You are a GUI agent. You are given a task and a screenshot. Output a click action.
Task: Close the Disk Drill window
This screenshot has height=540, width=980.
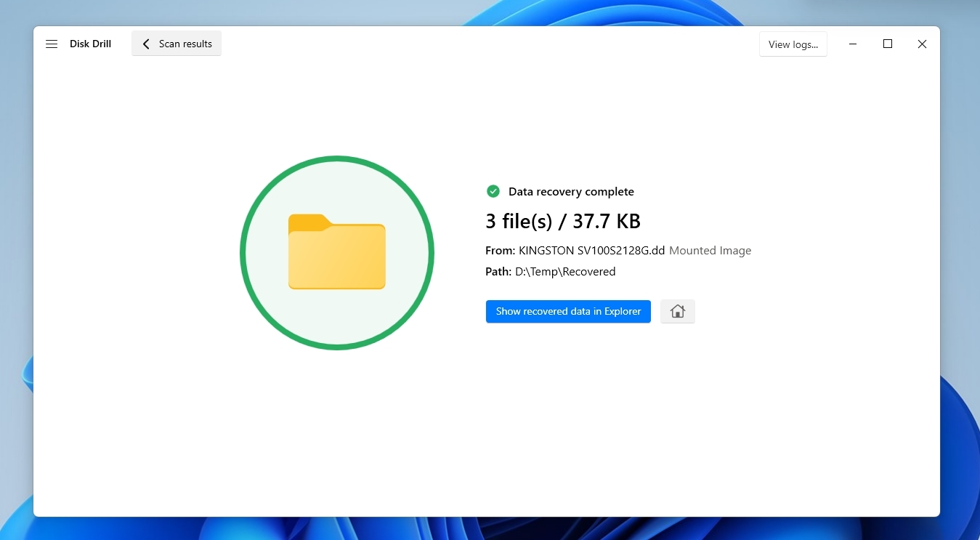coord(922,44)
